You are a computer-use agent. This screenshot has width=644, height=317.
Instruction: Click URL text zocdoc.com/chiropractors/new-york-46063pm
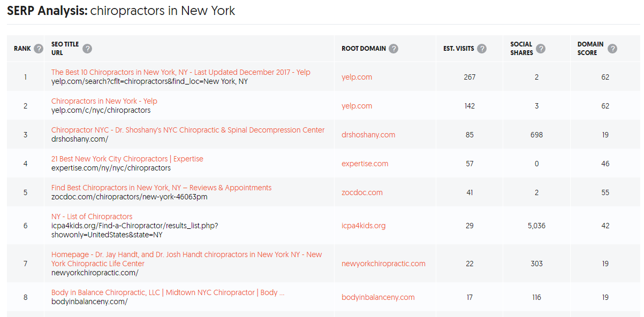pyautogui.click(x=130, y=197)
